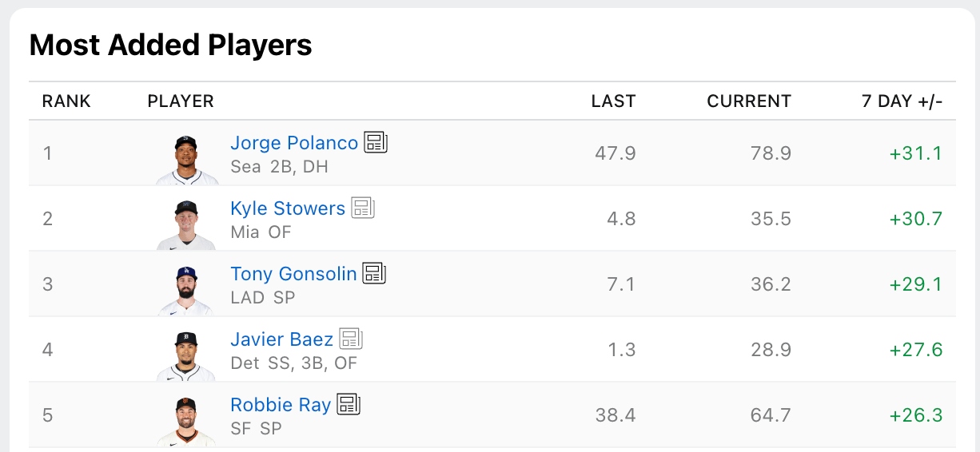The width and height of the screenshot is (980, 452).
Task: Open Tony Gonsolin's player news icon
Action: [374, 274]
